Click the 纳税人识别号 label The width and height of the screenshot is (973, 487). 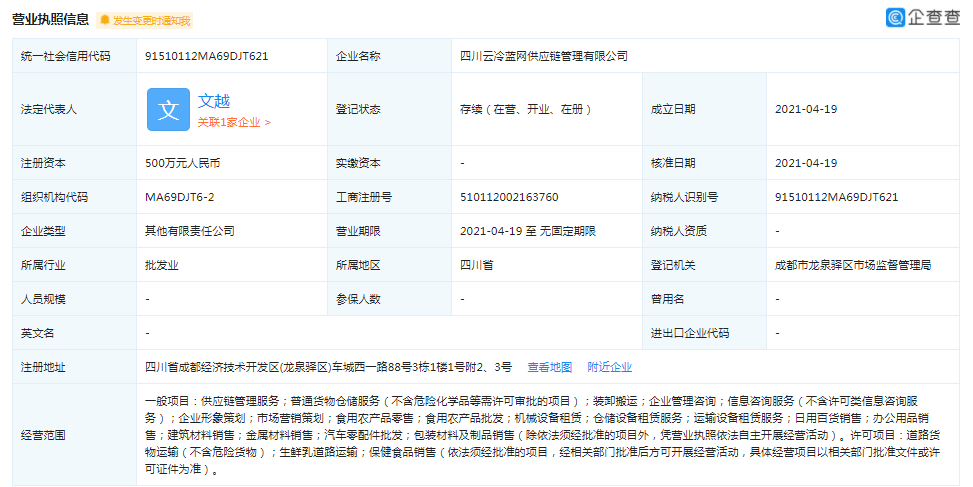point(684,197)
